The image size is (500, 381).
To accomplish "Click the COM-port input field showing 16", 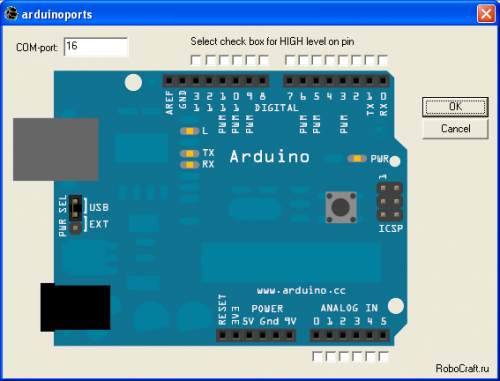I will pos(96,47).
